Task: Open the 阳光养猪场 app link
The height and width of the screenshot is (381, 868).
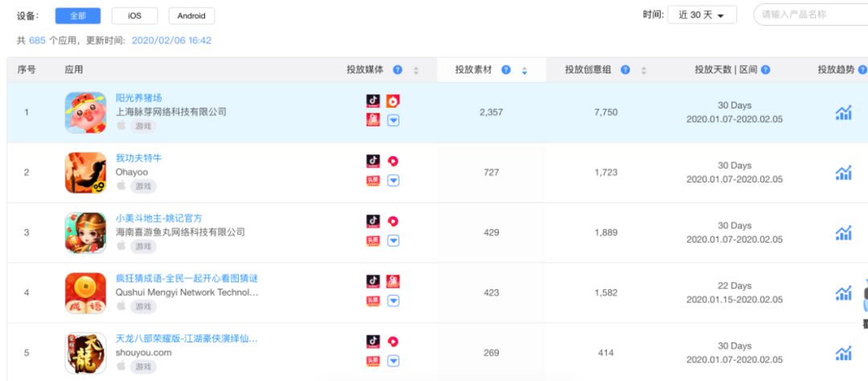Action: pos(138,97)
